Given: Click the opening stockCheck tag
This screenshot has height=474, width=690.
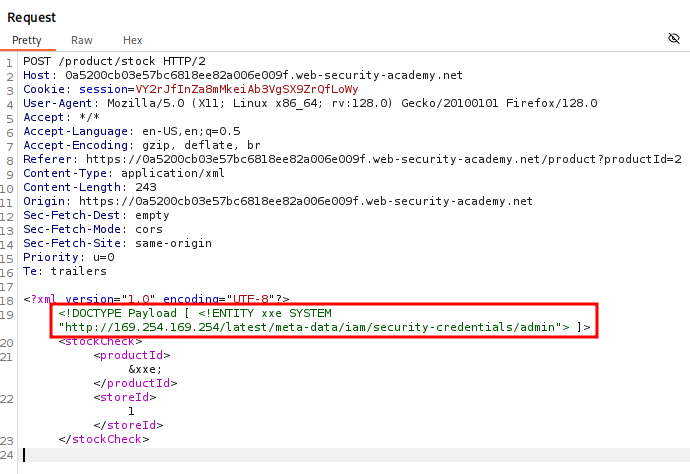Looking at the screenshot, I should [x=100, y=342].
